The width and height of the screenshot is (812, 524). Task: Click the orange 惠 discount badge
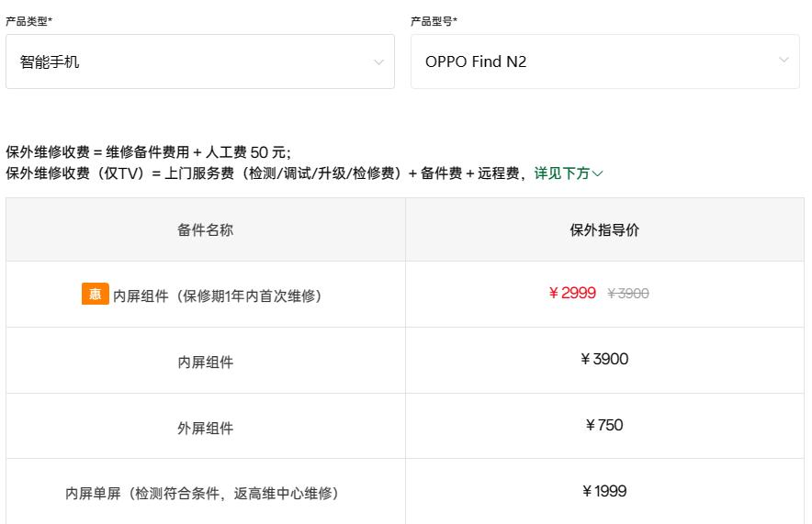coord(95,294)
